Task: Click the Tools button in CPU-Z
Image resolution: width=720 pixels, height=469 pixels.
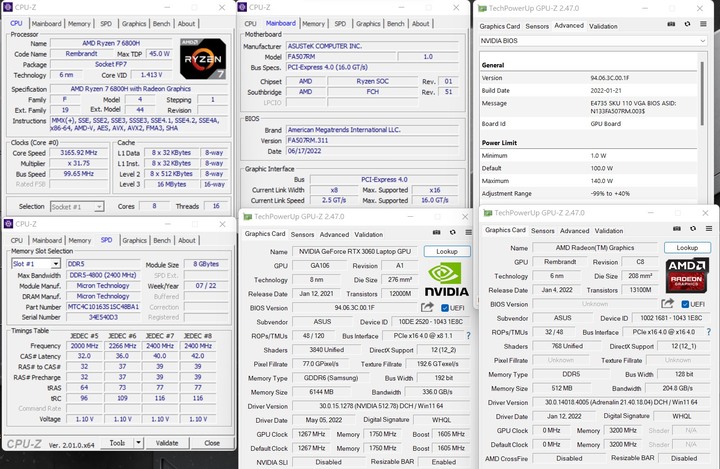Action: pyautogui.click(x=118, y=443)
